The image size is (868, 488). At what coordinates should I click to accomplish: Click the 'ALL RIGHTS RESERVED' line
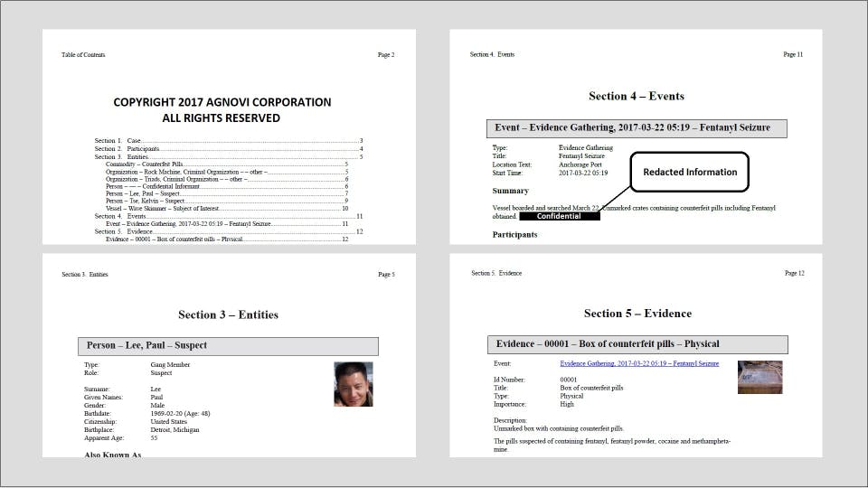[221, 117]
